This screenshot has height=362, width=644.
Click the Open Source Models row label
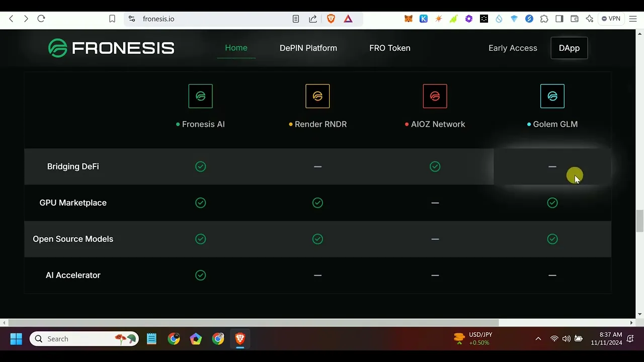(73, 239)
